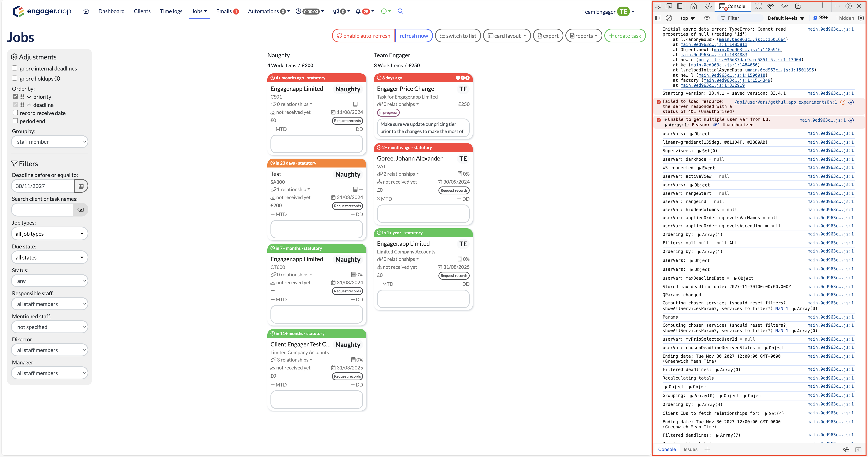Open the search magnifier in navbar

click(x=400, y=11)
